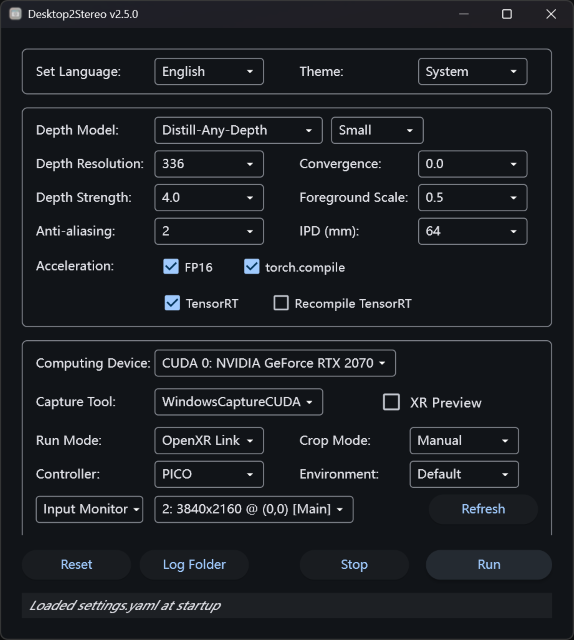Open the Controller dropdown showing PICO
The width and height of the screenshot is (574, 640).
[x=209, y=474]
